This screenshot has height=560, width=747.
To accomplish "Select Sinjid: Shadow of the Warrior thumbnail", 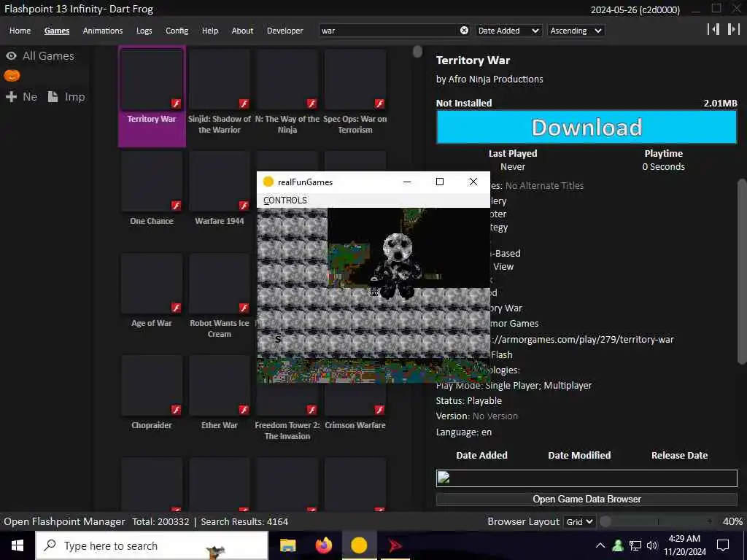I will (219, 79).
